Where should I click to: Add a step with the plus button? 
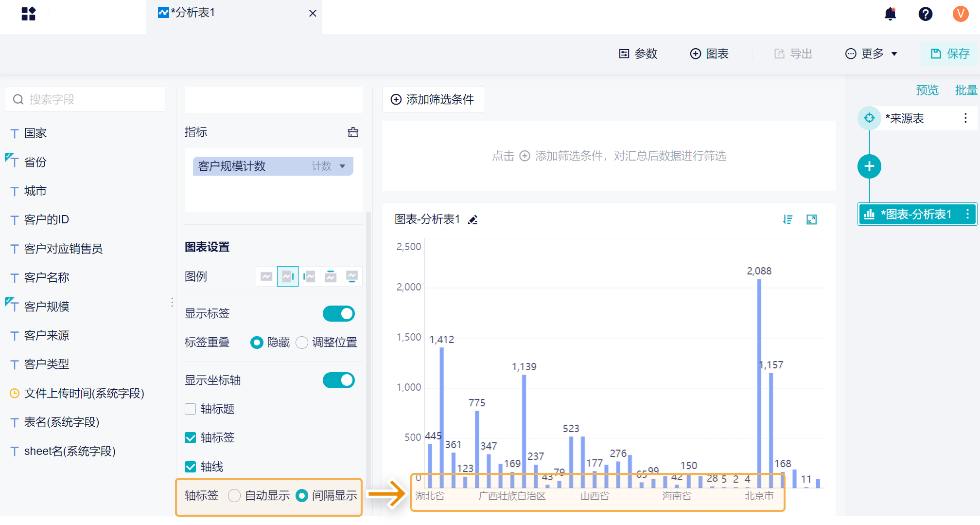pos(869,166)
